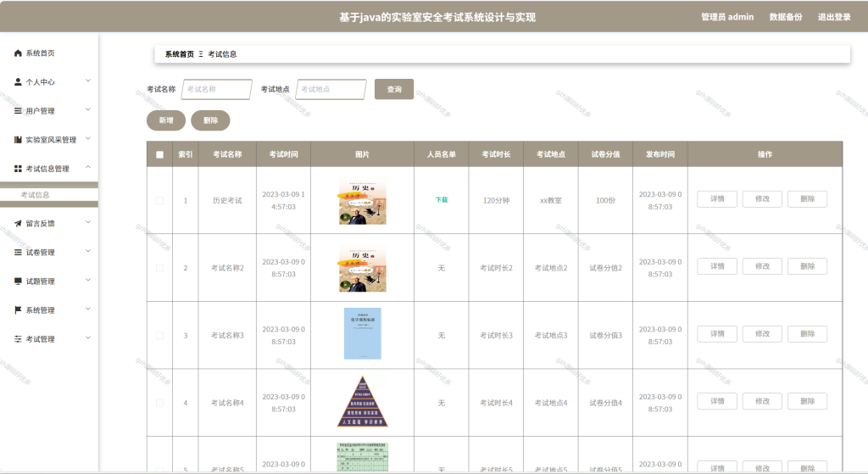
Task: Check the checkbox for row 考试名称2
Action: tap(160, 268)
